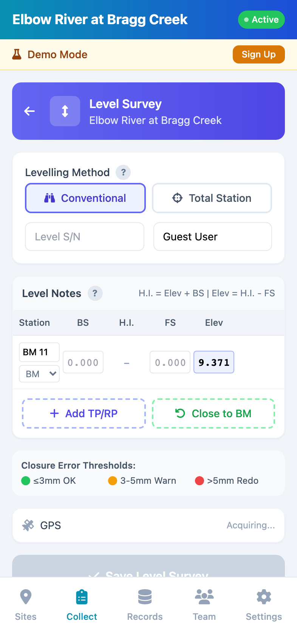Open the Records tab
297x644 pixels.
pos(145,605)
